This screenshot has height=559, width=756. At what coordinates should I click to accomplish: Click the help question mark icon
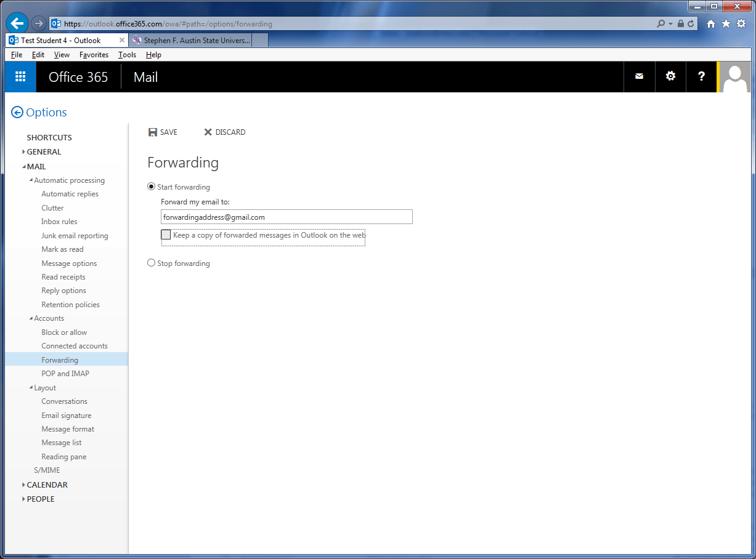(x=701, y=76)
